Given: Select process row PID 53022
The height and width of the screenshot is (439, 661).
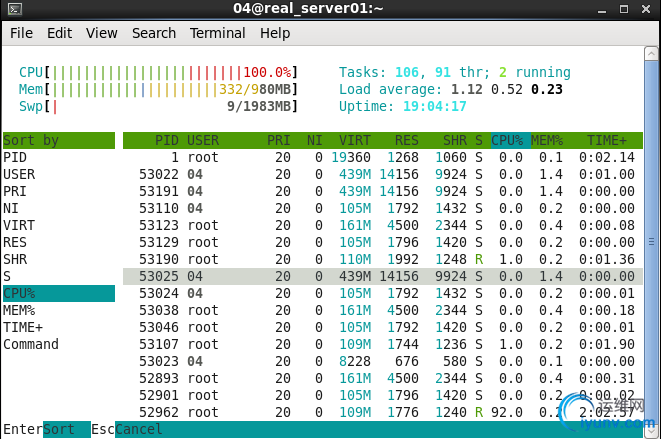Looking at the screenshot, I should (x=383, y=174).
